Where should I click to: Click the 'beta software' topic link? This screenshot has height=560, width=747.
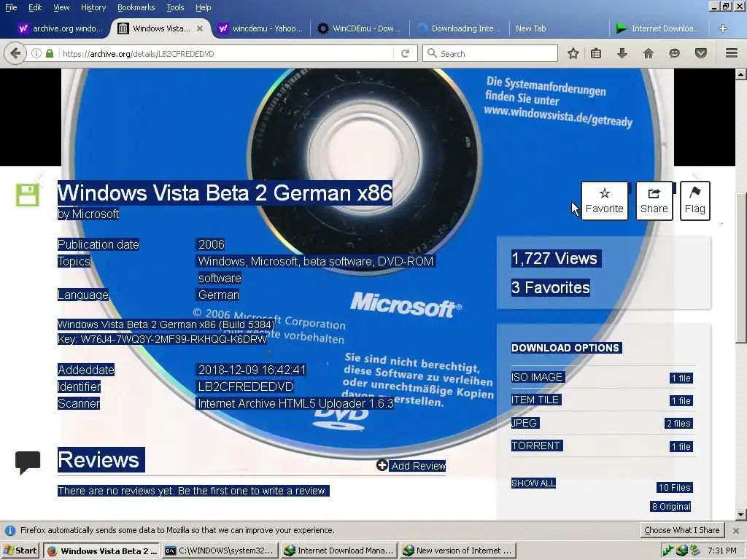[x=338, y=262]
